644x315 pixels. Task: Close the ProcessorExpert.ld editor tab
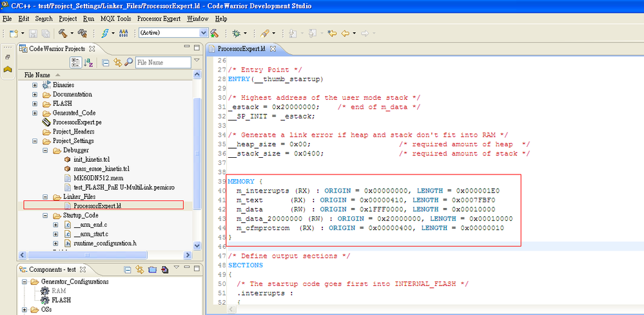coord(272,49)
